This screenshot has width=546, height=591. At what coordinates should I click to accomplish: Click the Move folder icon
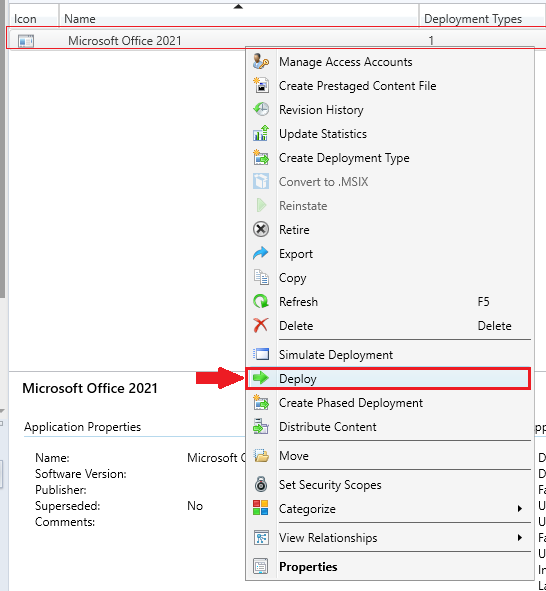pos(261,456)
